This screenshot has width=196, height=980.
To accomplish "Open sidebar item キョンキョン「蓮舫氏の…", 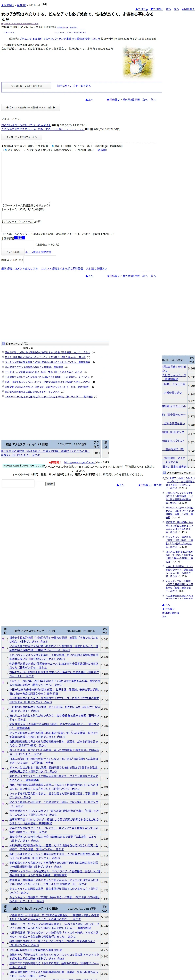I will coord(179,542).
